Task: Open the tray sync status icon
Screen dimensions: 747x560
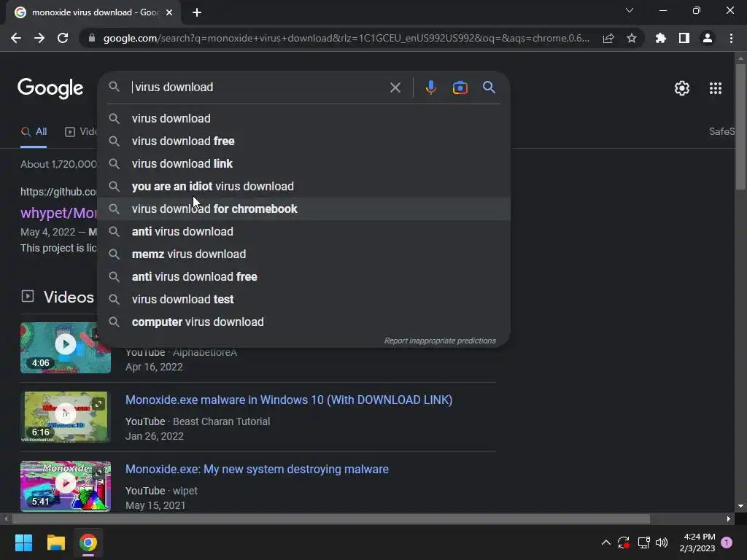Action: point(624,542)
